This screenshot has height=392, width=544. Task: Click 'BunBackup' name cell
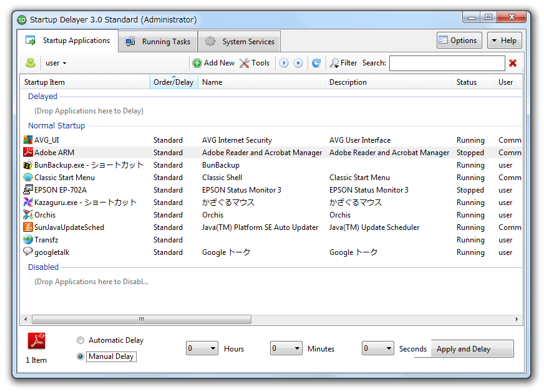coord(221,165)
